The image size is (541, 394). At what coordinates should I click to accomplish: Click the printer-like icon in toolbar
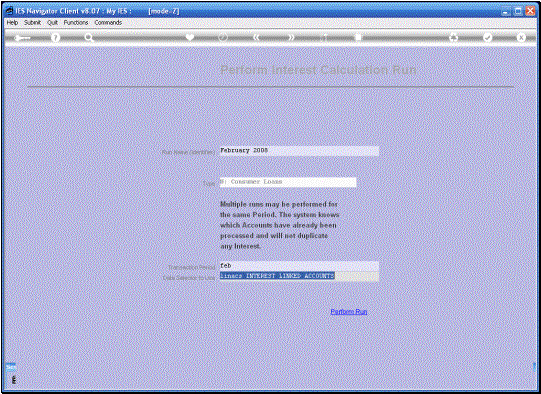coord(453,37)
